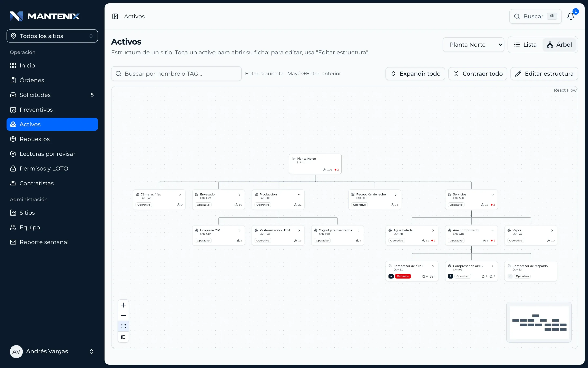Click the Equipo people icon

point(13,227)
